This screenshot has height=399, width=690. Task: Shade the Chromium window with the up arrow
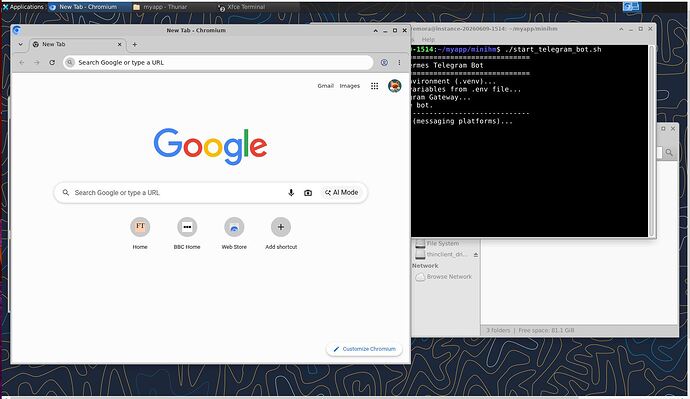pyautogui.click(x=375, y=30)
